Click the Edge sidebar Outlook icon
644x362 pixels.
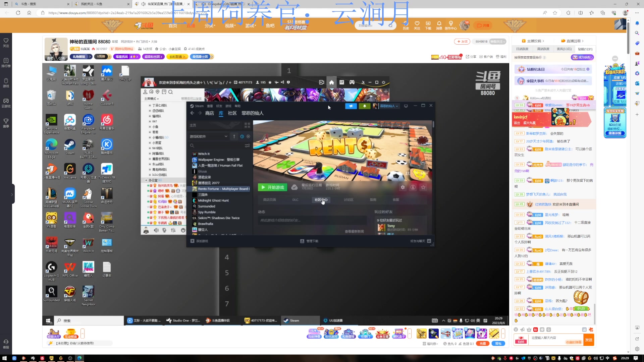(x=637, y=83)
